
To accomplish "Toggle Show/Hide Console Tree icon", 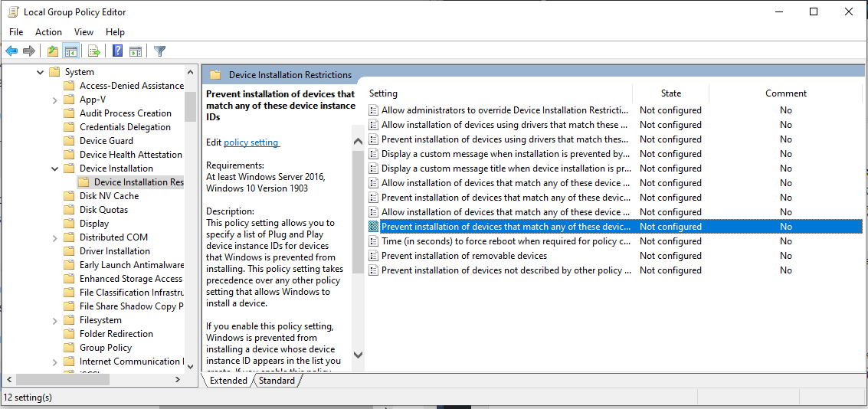I will tap(70, 51).
